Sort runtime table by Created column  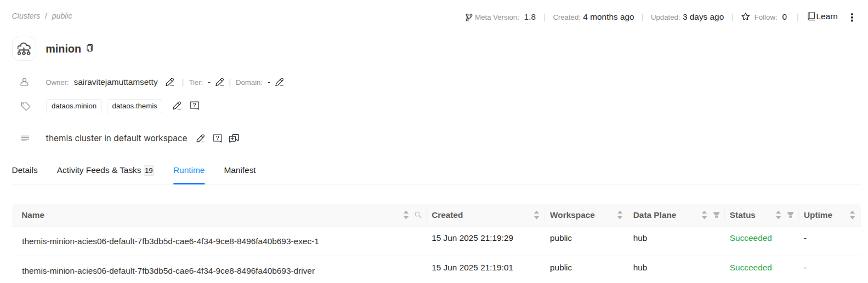tap(536, 215)
